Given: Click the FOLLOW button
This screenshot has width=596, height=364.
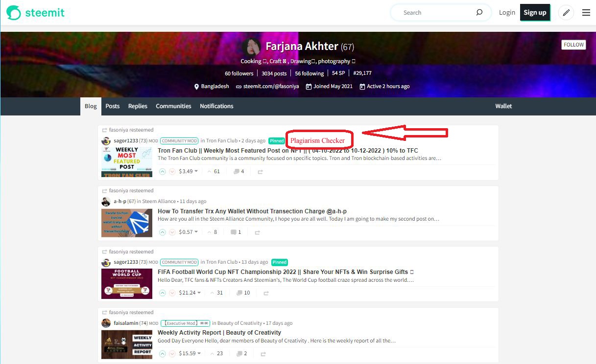Looking at the screenshot, I should coord(573,45).
